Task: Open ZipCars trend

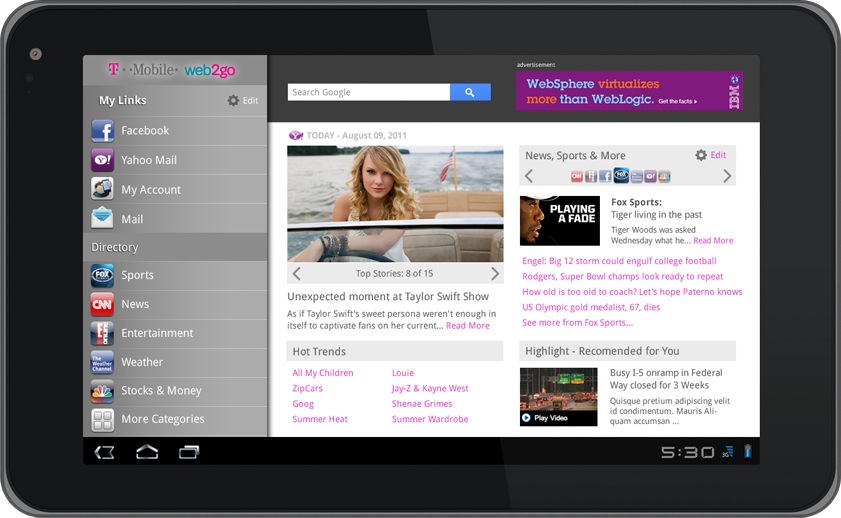Action: pos(307,389)
